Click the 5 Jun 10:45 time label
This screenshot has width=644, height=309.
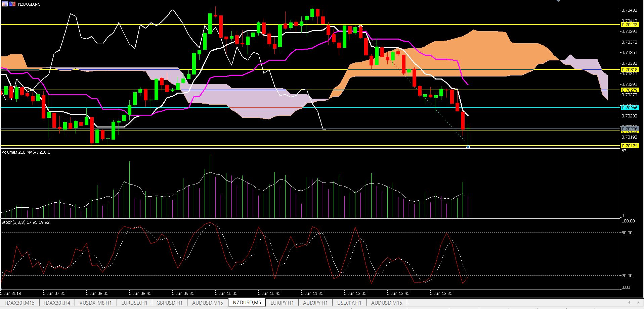pyautogui.click(x=269, y=293)
